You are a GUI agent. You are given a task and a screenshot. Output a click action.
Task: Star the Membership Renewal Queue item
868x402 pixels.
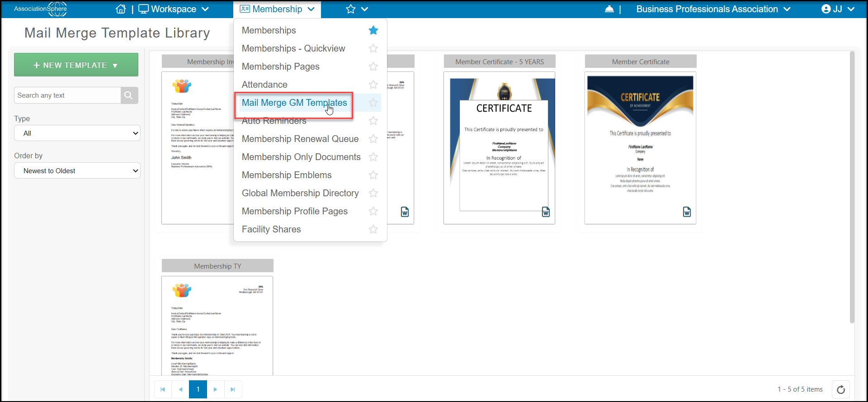pos(373,139)
